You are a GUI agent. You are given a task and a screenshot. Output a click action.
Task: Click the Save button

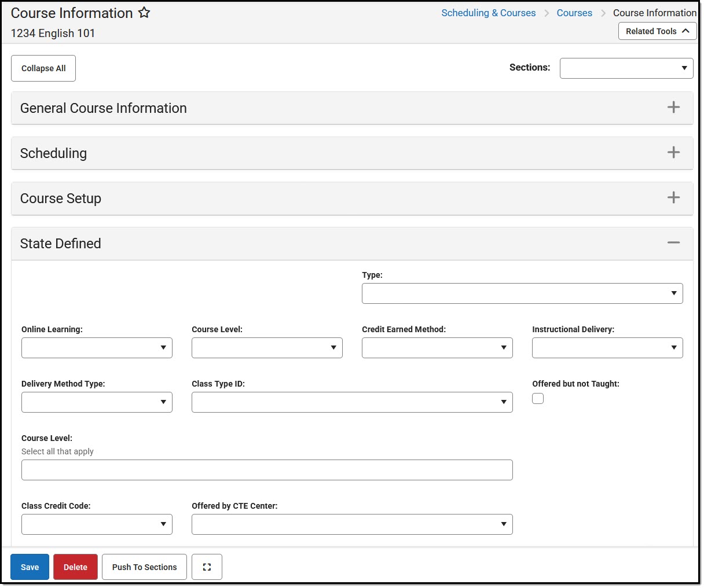29,567
